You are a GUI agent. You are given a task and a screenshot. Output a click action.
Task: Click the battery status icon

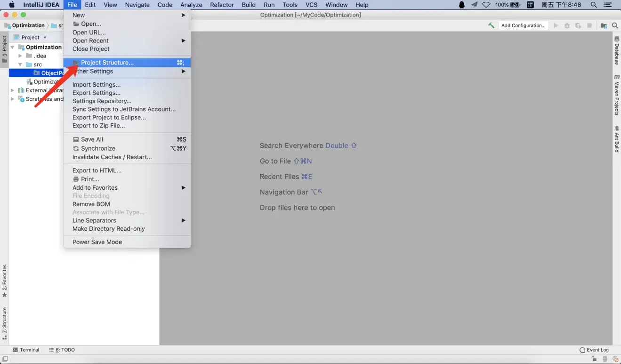pos(516,5)
